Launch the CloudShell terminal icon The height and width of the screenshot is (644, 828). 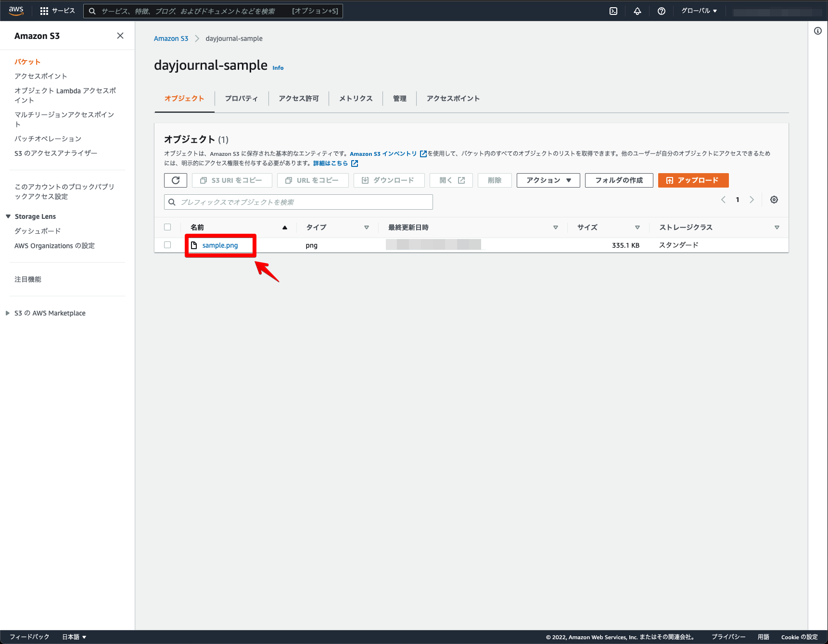pos(613,11)
